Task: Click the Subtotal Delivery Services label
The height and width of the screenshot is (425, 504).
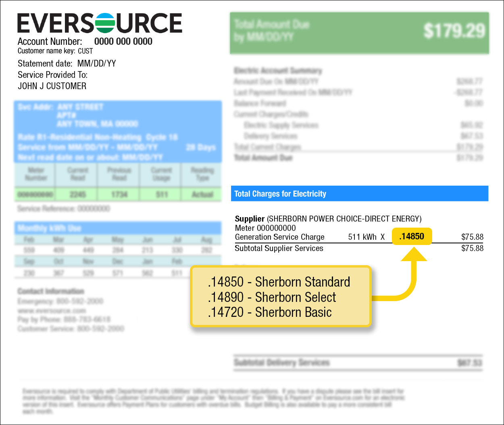Action: click(282, 362)
